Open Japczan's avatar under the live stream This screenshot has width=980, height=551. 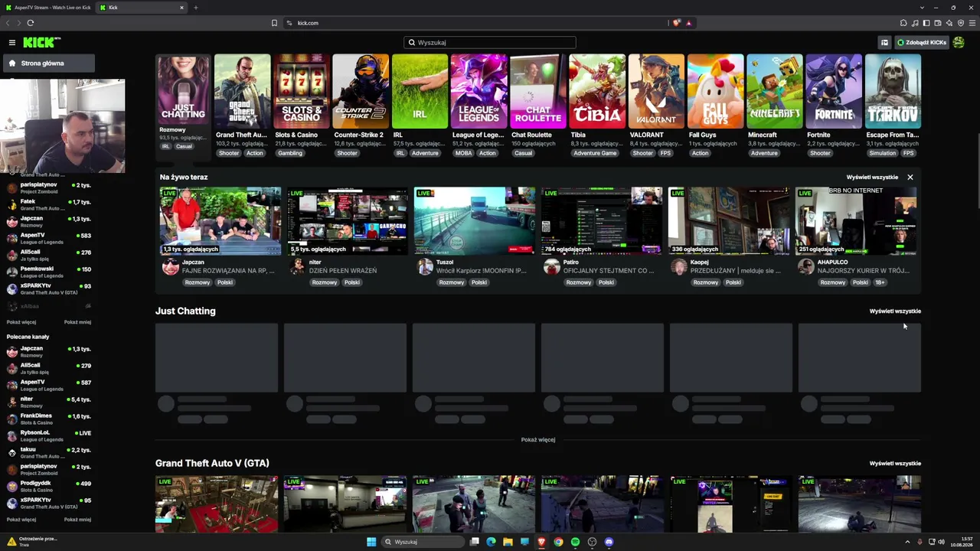tap(170, 266)
